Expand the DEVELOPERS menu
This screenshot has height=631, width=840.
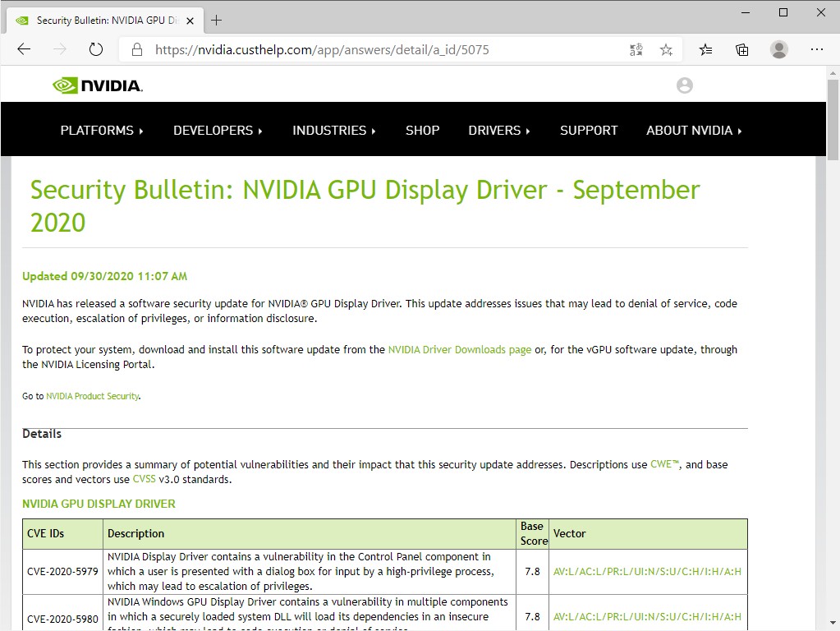[218, 131]
